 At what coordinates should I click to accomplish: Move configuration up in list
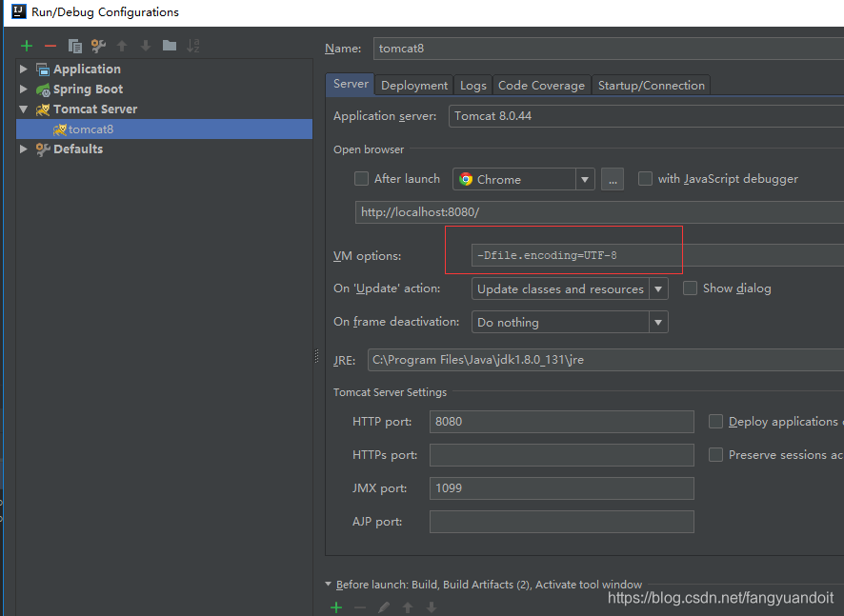122,47
